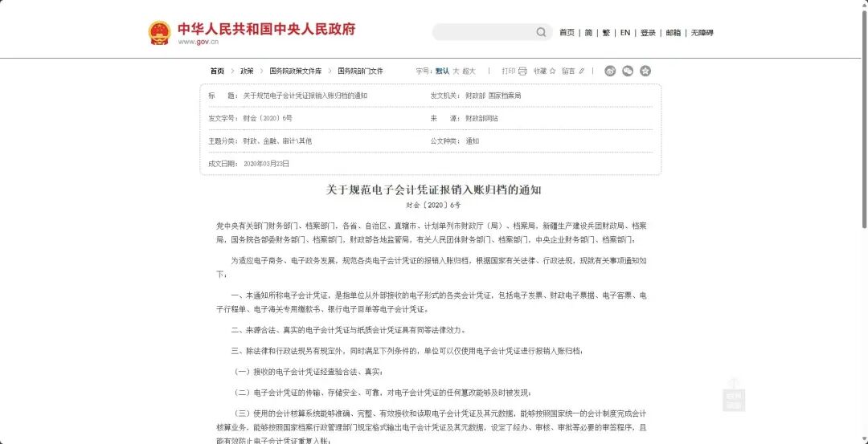Open 首页 in the top navigation

[x=567, y=33]
